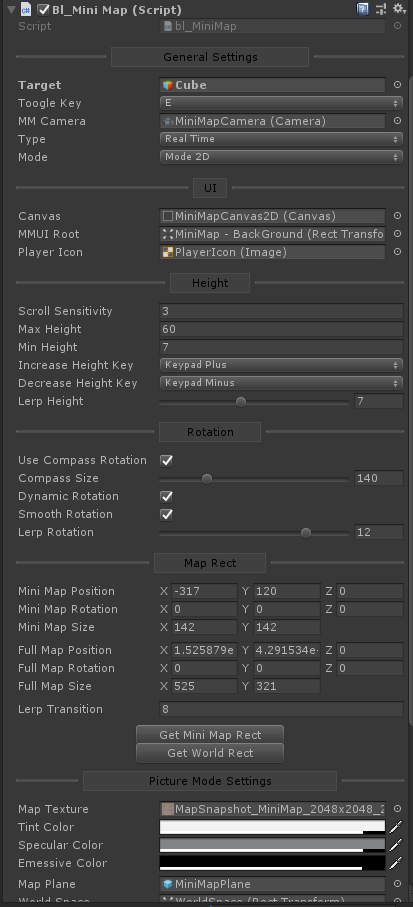The height and width of the screenshot is (907, 413).
Task: Disable the Bl_Mini Map script checkbox
Action: (43, 9)
